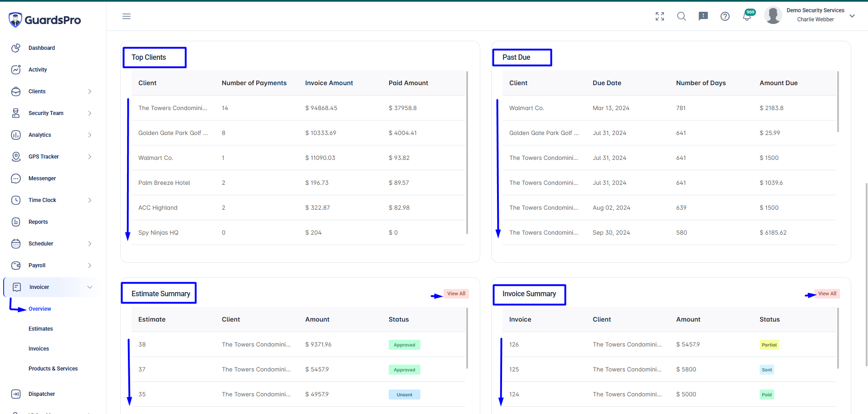Open the Dashboard icon in sidebar
Screen dimensions: 868x414
coord(16,48)
